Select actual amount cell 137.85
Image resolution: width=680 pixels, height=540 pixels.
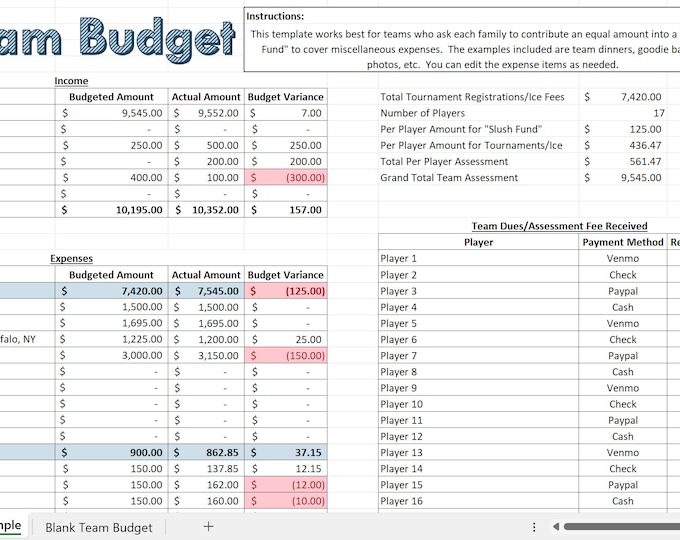coord(206,468)
